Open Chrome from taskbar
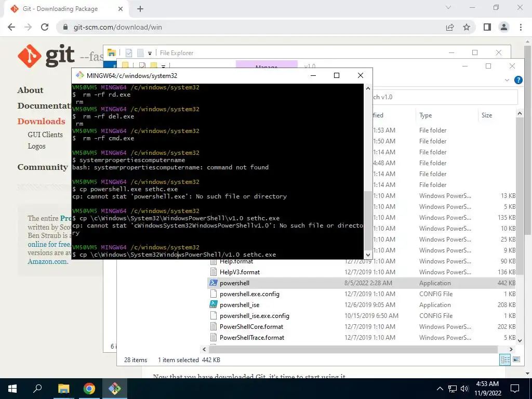This screenshot has width=532, height=399. [x=89, y=389]
